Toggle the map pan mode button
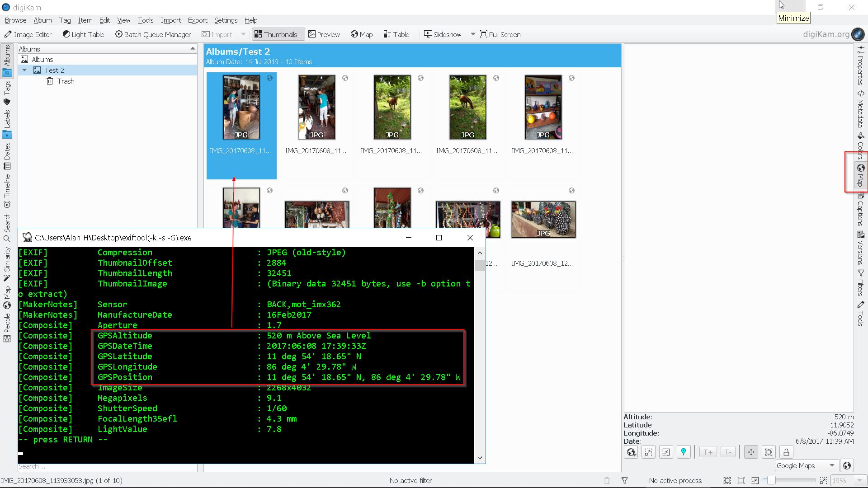The image size is (868, 488). point(751,452)
